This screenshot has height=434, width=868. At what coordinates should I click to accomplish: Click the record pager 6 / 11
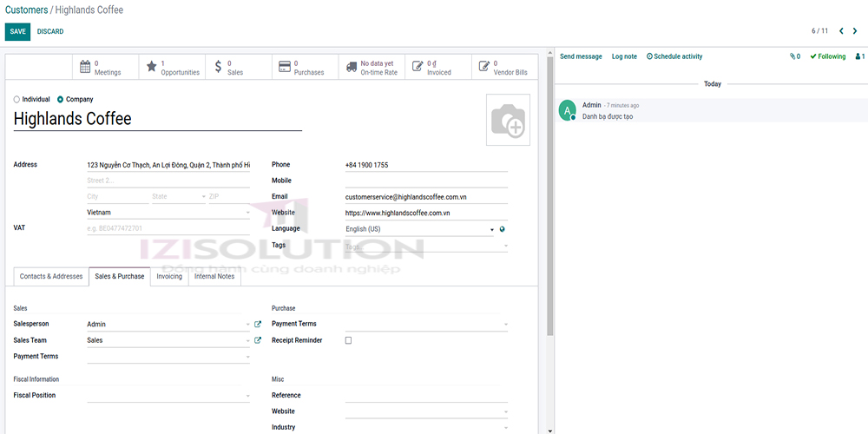click(x=820, y=31)
